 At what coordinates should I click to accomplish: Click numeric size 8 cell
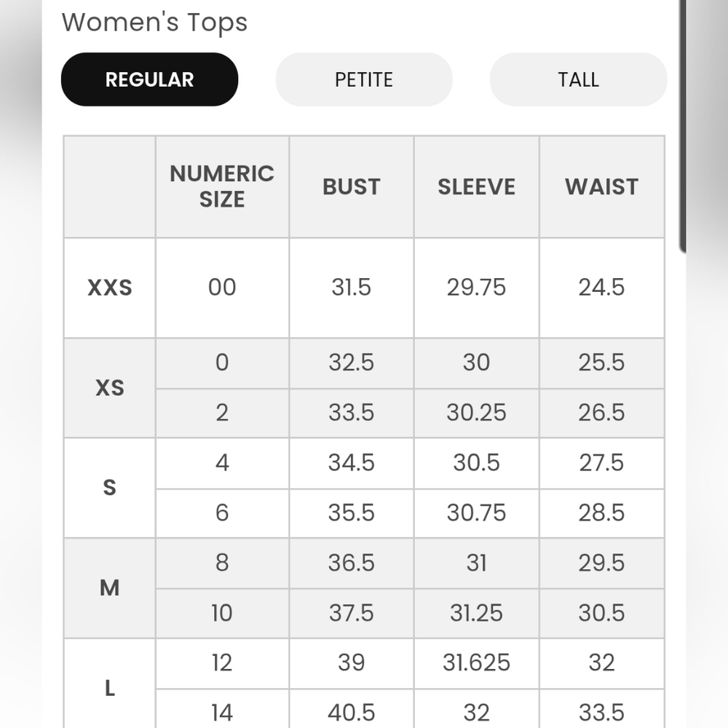click(x=222, y=563)
